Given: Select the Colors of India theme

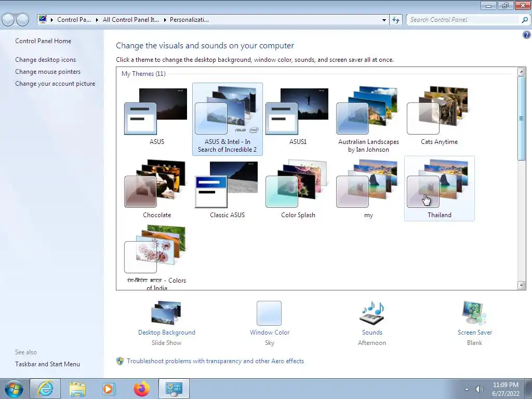Looking at the screenshot, I should pyautogui.click(x=156, y=249).
